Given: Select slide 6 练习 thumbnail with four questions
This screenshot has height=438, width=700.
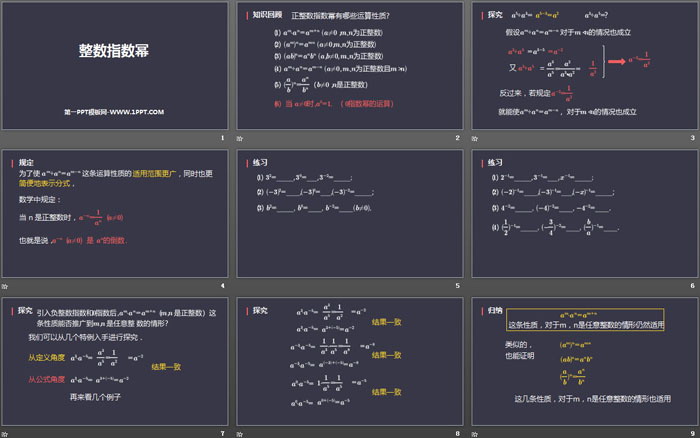Looking at the screenshot, I should (585, 213).
